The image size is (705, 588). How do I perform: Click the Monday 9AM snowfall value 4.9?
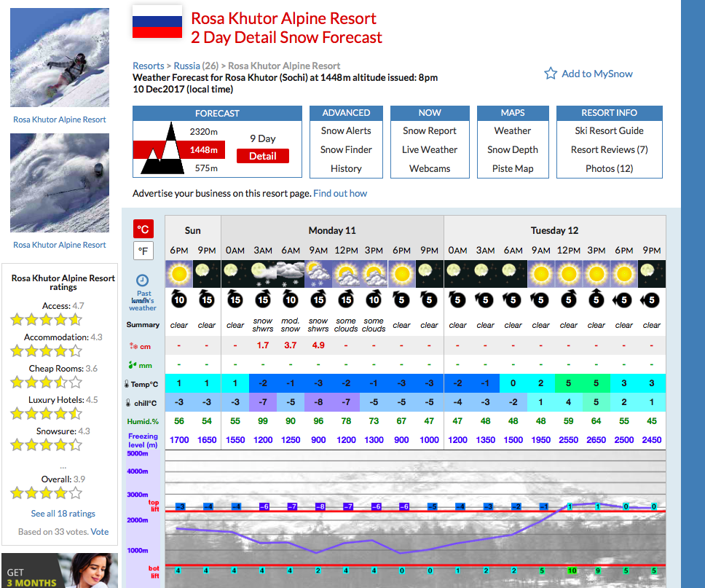[318, 345]
